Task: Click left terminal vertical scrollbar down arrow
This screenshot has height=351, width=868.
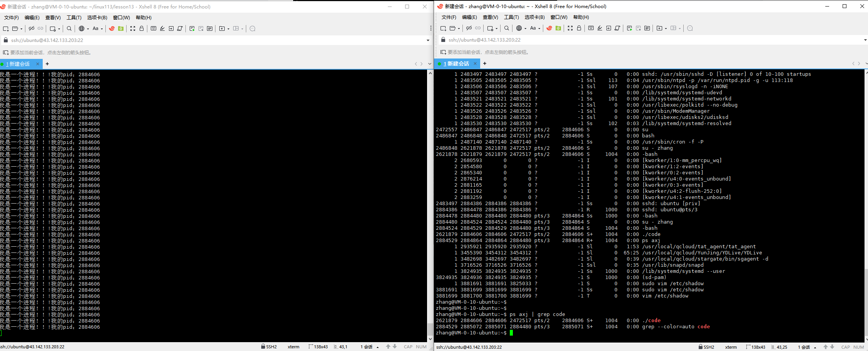Action: coord(430,339)
